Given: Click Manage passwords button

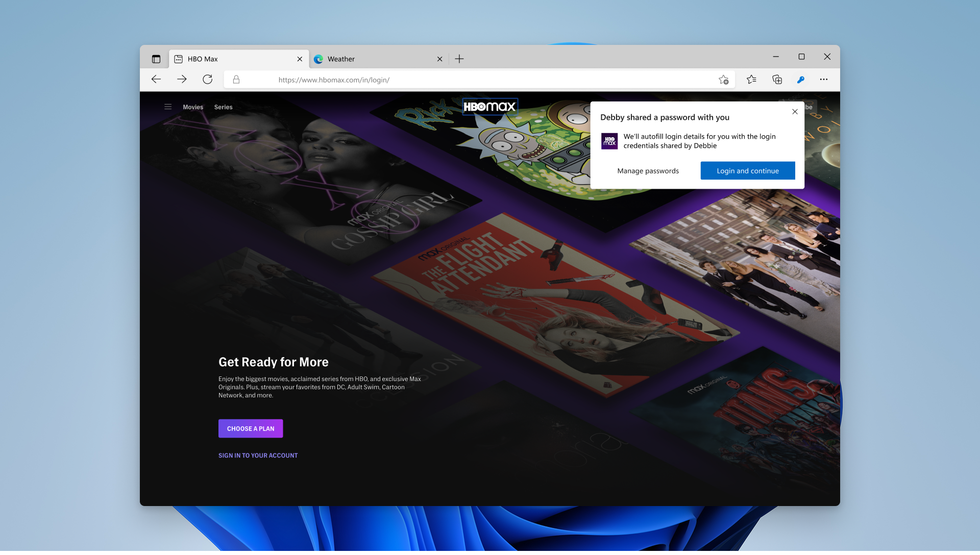Looking at the screenshot, I should [648, 171].
